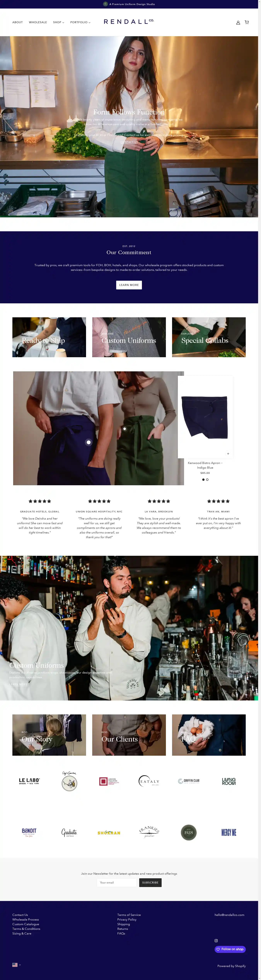Click the hotspot dot on green apron
This screenshot has width=261, height=980.
[125, 429]
